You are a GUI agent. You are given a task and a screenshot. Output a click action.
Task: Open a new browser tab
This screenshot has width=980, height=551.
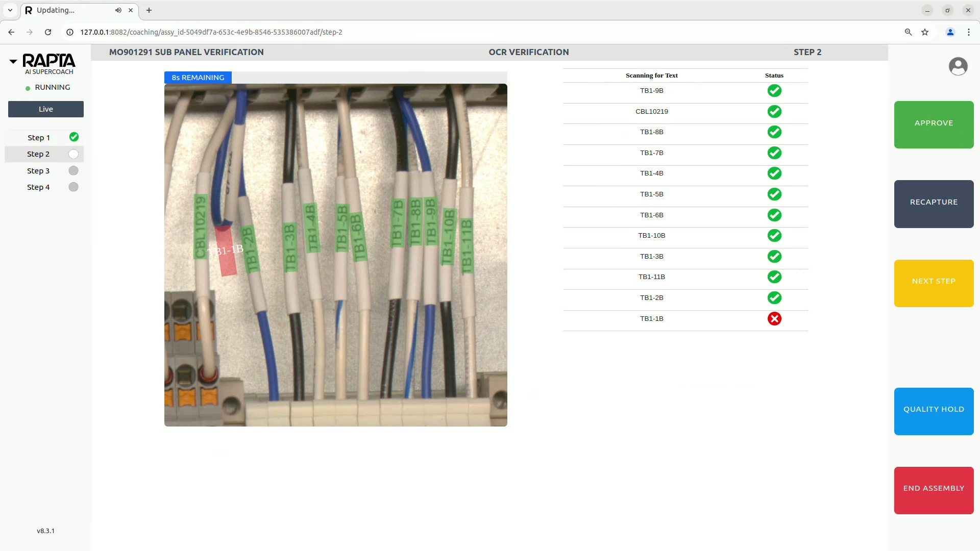click(x=149, y=10)
